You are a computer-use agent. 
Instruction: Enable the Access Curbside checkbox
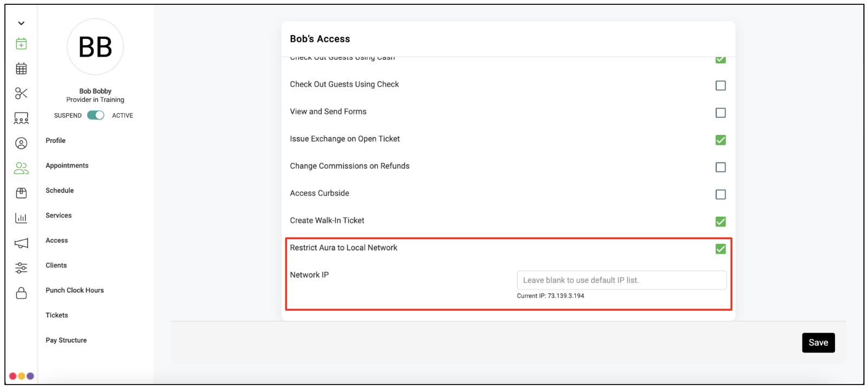[721, 194]
